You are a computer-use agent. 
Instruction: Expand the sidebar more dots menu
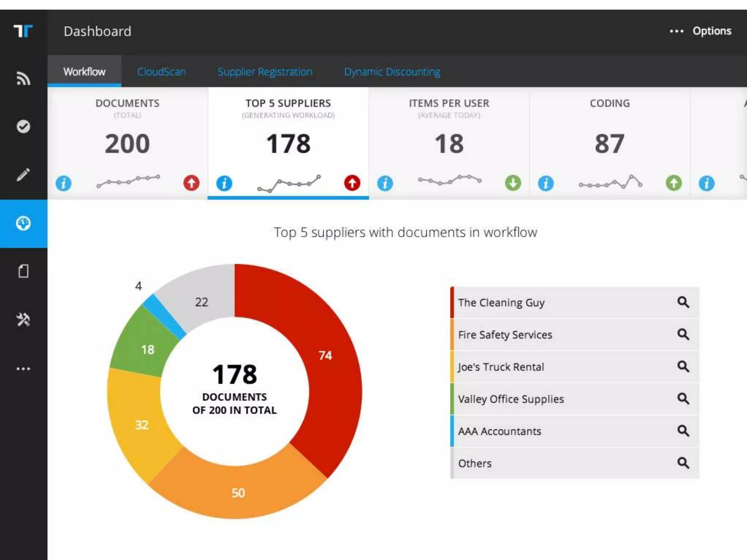pyautogui.click(x=23, y=369)
